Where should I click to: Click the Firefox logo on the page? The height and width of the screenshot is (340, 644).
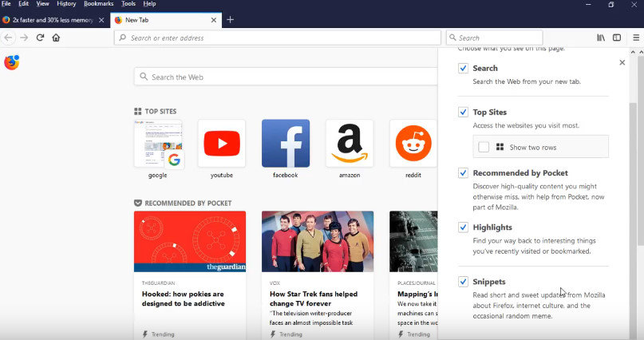(12, 62)
